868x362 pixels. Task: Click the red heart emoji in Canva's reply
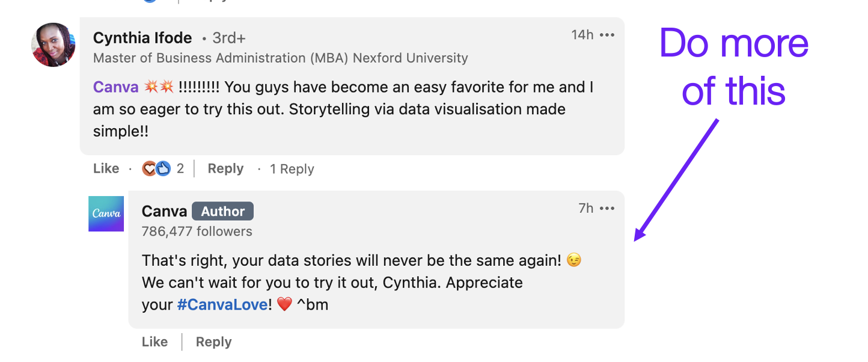pyautogui.click(x=284, y=305)
